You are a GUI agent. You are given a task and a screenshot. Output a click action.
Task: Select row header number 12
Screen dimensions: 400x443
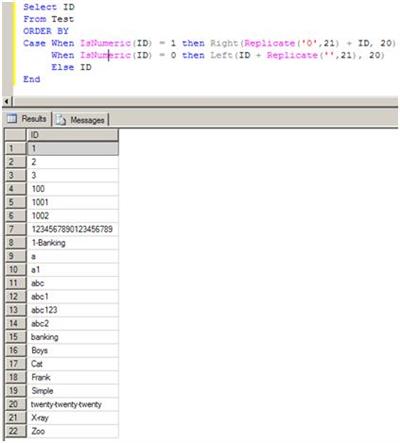tap(15, 296)
